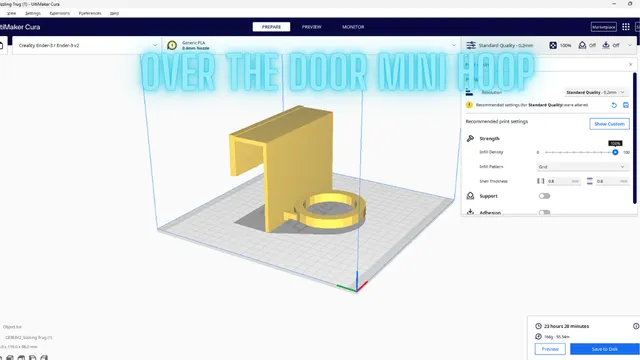Viewport: 640px width, 360px height.
Task: Click the adhesion Off icon in the summary bar
Action: point(606,45)
